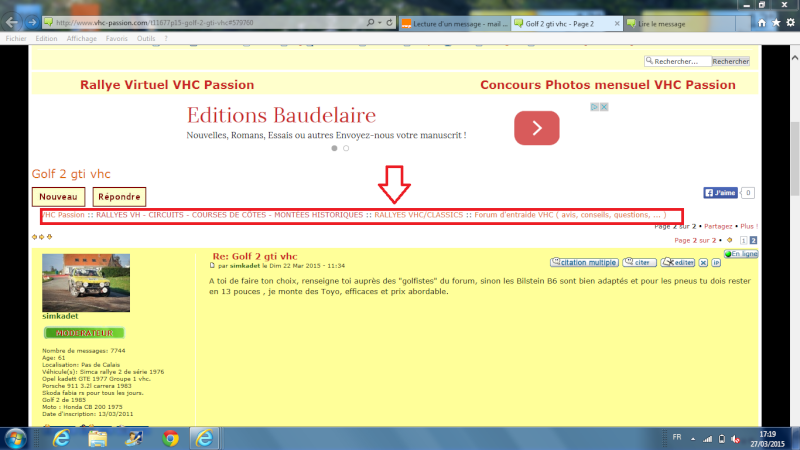The height and width of the screenshot is (450, 800).
Task: Open 'RALLYES VH - CIRCUITS - COURSES DE CÔTES' breadcrumb
Action: pos(230,215)
